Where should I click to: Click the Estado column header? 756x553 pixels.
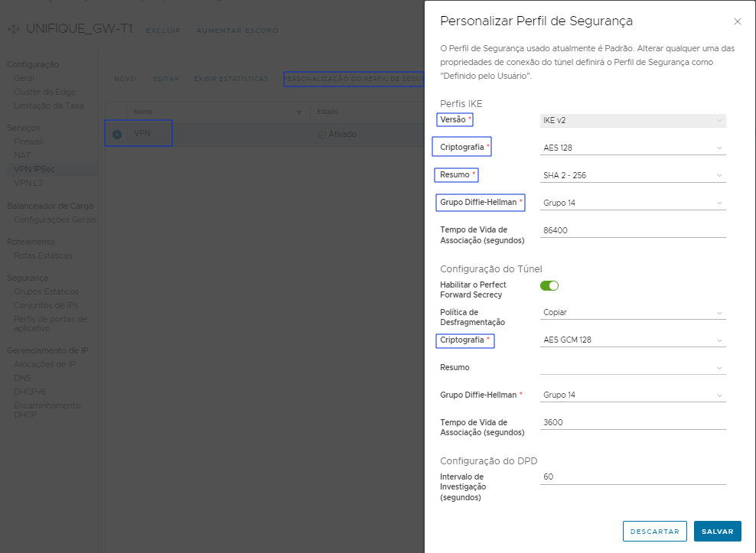pos(327,112)
